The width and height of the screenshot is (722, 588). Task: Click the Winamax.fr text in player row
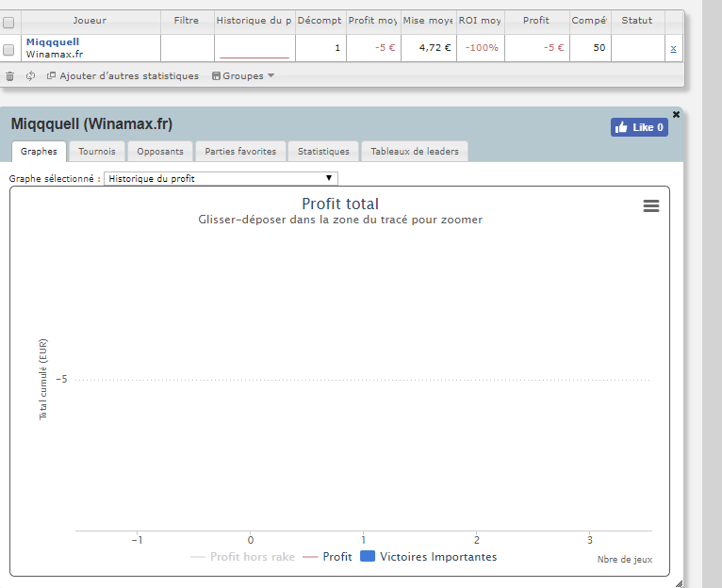pos(55,55)
